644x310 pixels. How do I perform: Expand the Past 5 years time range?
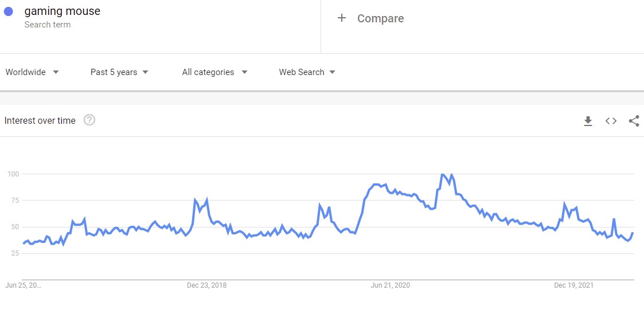click(x=119, y=72)
